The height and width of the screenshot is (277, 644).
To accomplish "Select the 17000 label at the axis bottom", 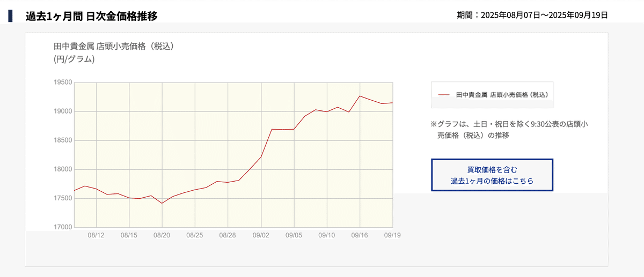I will click(x=63, y=227).
